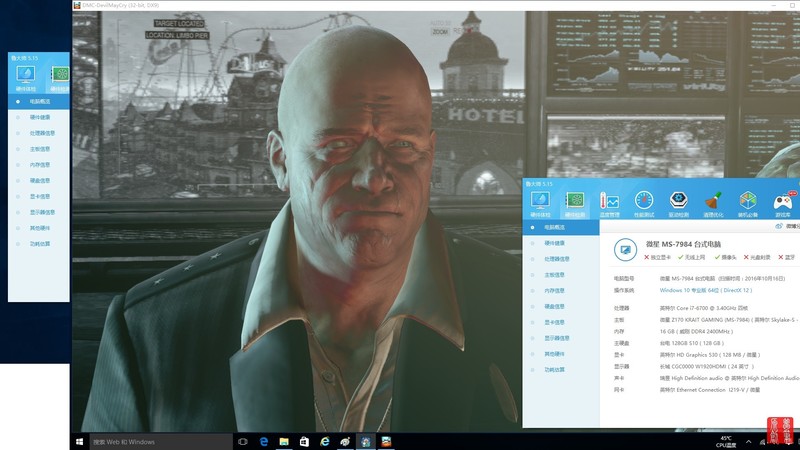Screen dimensions: 800x450
Task: Open Task View on the taskbar
Action: pyautogui.click(x=243, y=442)
